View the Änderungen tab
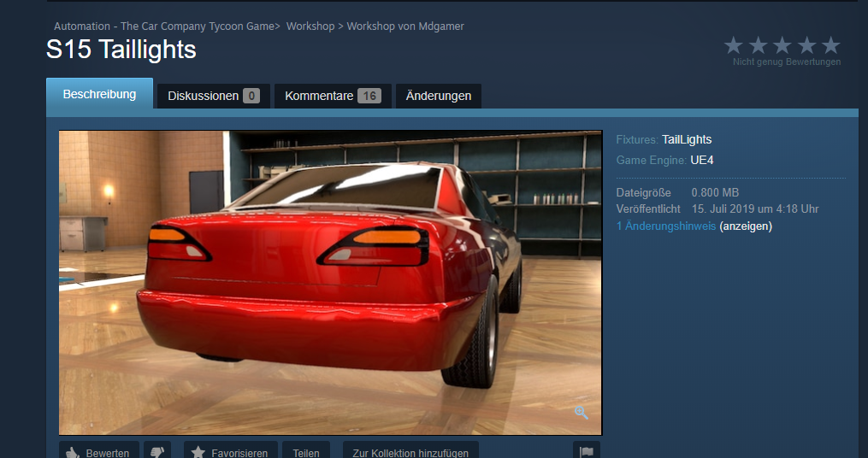Viewport: 868px width, 458px height. (x=439, y=96)
